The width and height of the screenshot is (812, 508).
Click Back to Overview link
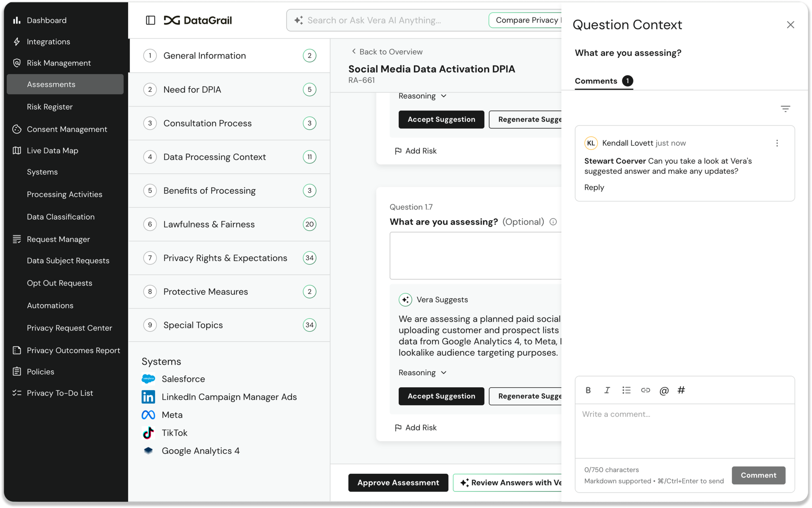[387, 52]
